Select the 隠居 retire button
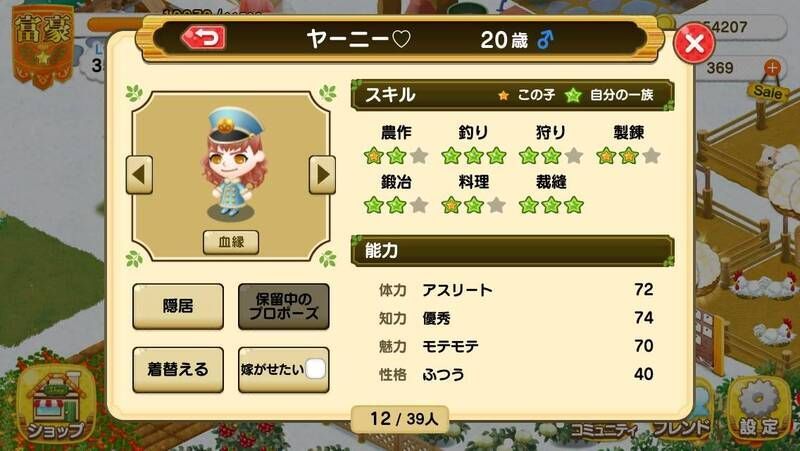This screenshot has width=800, height=451. click(x=178, y=306)
